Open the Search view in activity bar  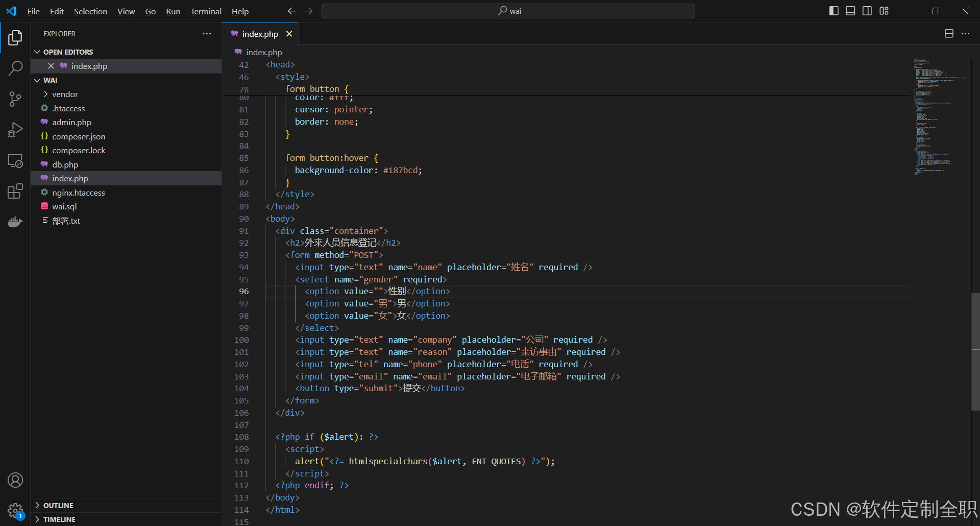click(15, 68)
